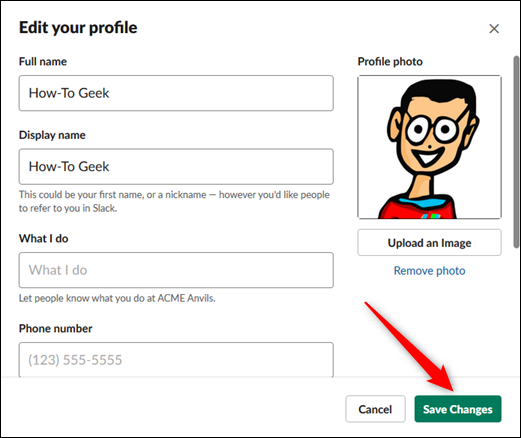Click the Phone number label
The height and width of the screenshot is (438, 521).
click(55, 329)
